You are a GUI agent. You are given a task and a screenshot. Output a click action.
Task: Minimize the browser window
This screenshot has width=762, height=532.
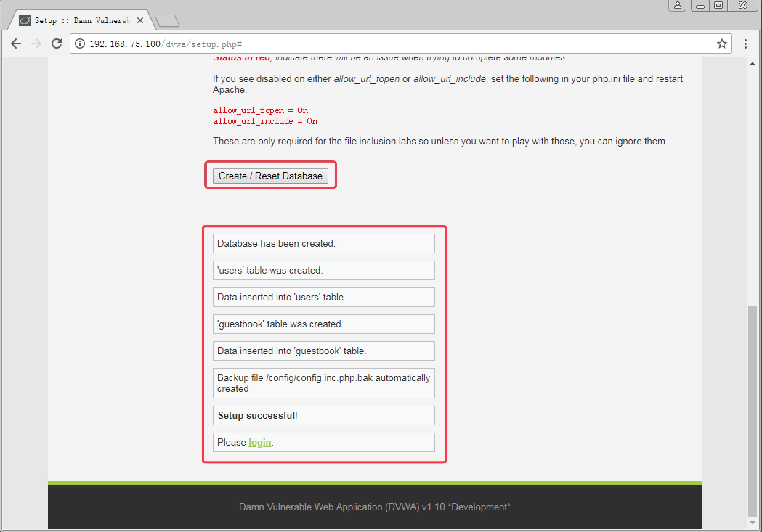point(700,5)
